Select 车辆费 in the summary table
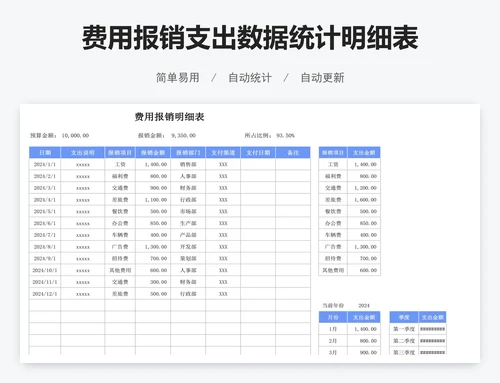500x383 pixels. tap(333, 235)
